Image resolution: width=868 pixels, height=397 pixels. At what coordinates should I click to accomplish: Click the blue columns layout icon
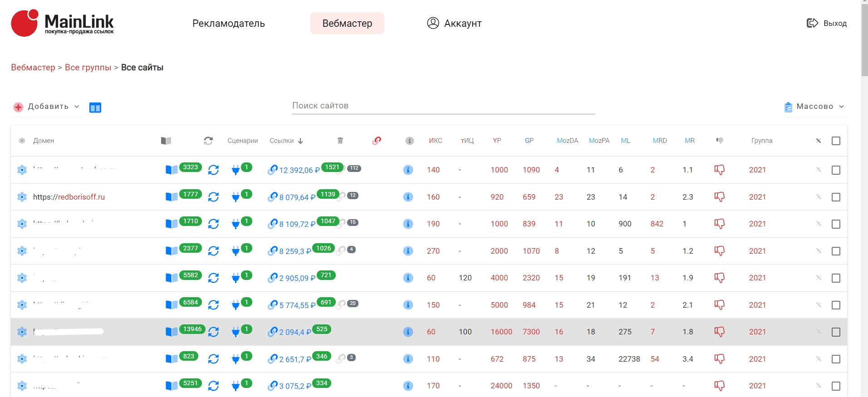tap(95, 108)
